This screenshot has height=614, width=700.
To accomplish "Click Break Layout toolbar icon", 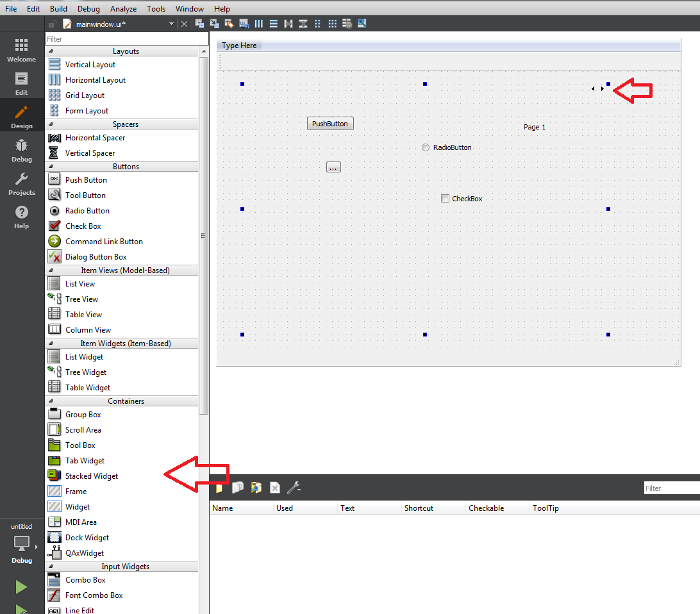I will click(347, 24).
